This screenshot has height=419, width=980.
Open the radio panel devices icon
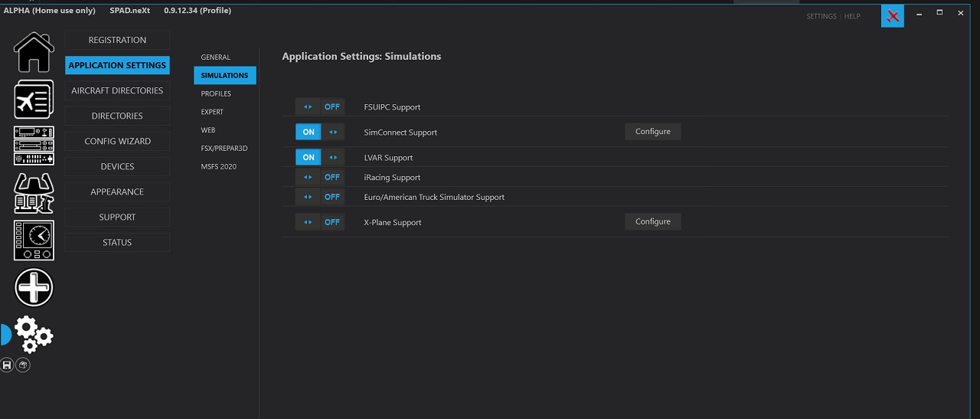34,146
